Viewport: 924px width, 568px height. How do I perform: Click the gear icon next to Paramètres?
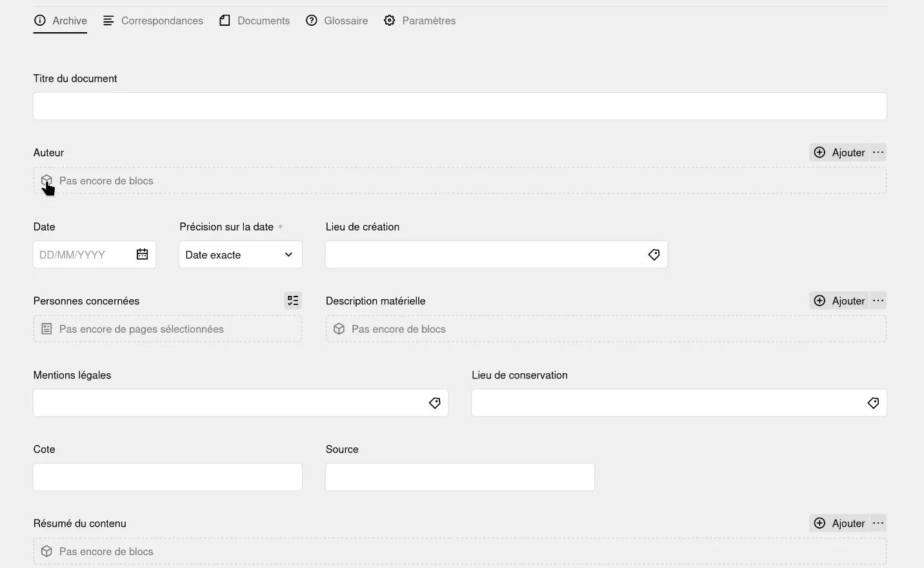click(389, 20)
